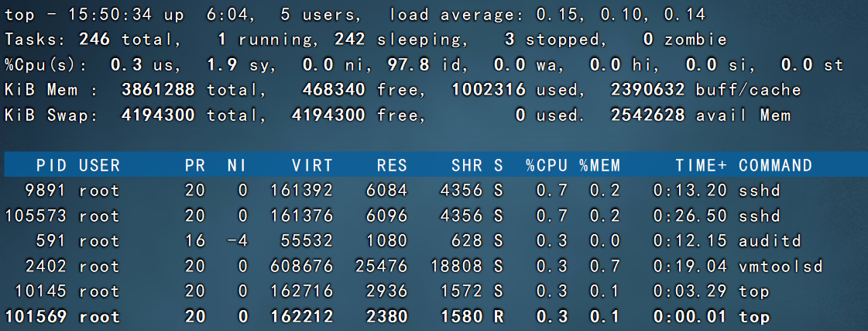Screen dimensions: 868x331
Task: Click the USER column header
Action: [99, 164]
